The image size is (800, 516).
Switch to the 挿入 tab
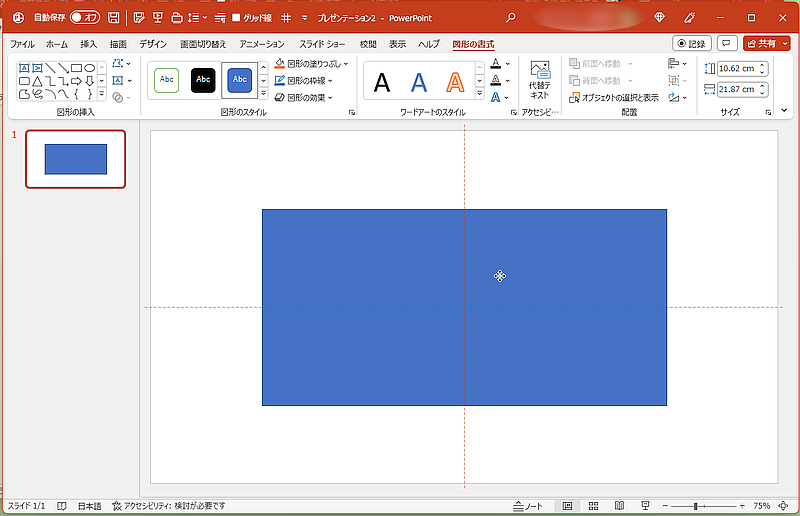88,44
